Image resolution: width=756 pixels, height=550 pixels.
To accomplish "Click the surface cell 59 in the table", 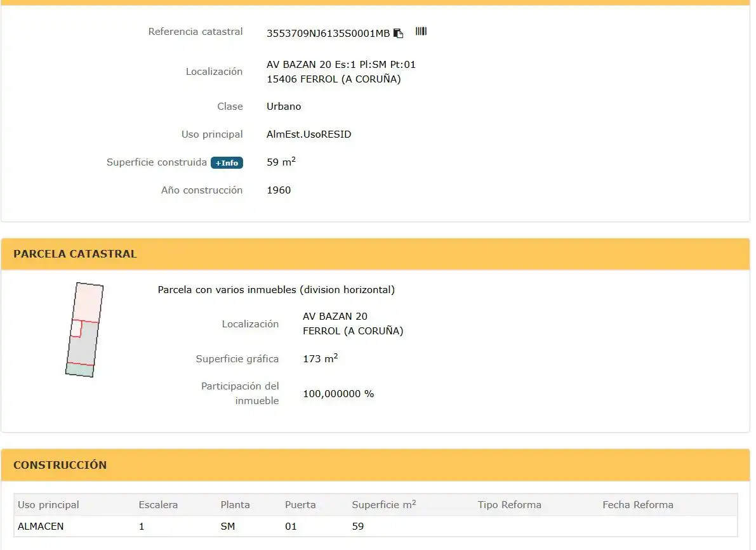I will point(358,527).
